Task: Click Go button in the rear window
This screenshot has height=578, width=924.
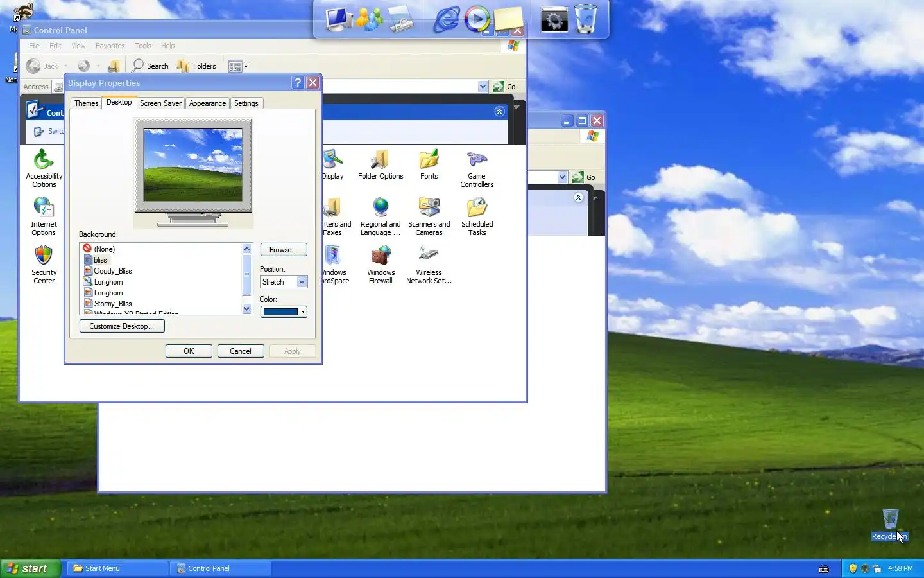Action: point(584,177)
